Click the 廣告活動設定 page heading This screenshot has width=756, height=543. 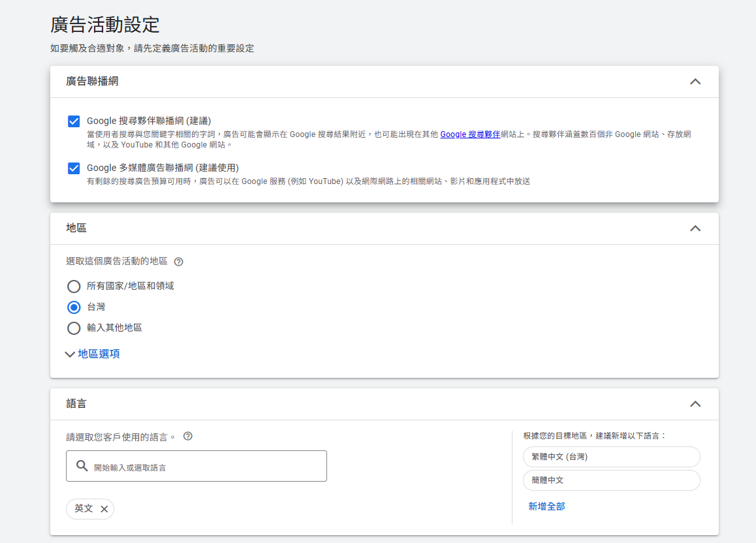(x=104, y=25)
